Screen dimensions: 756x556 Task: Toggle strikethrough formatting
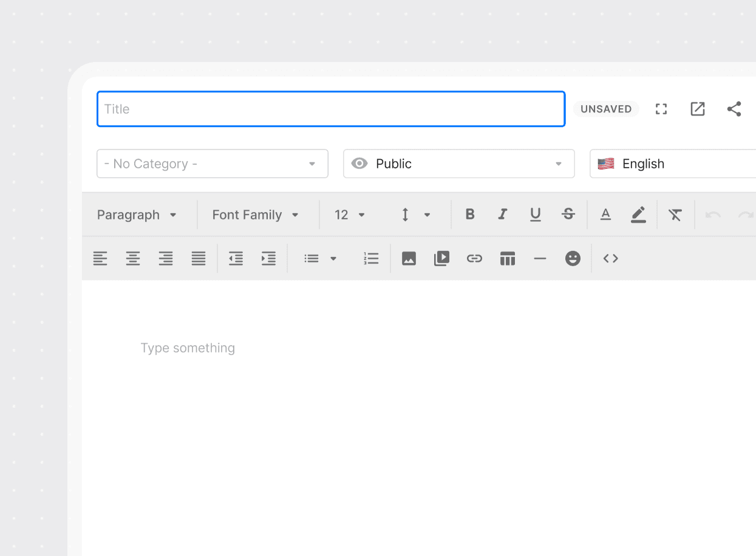[x=568, y=215]
